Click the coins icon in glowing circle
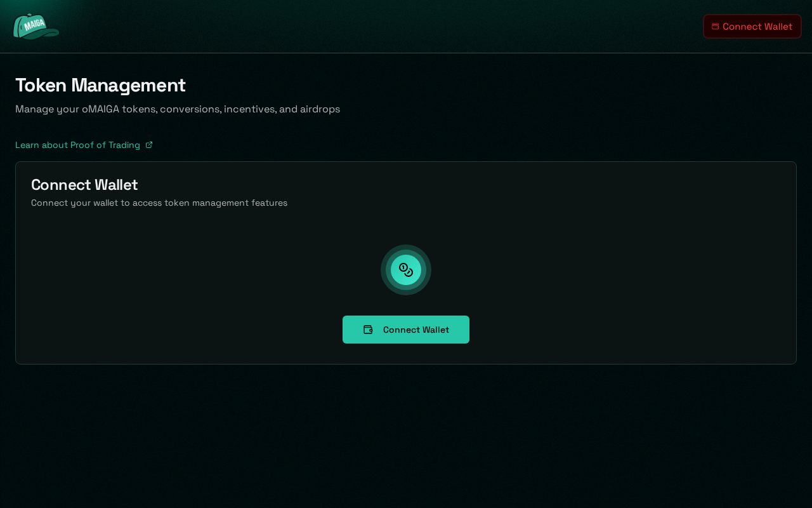The height and width of the screenshot is (508, 812). click(406, 270)
